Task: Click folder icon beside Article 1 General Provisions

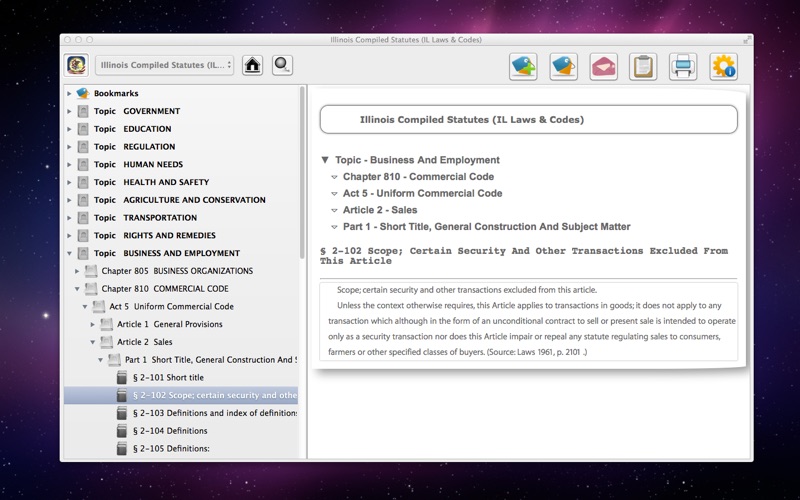Action: [106, 324]
